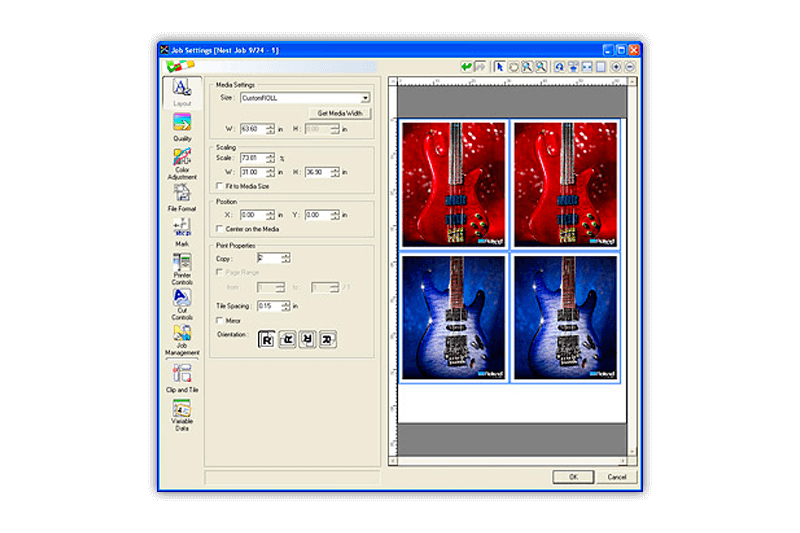Toggle the Mirror checkbox
The image size is (800, 533).
[x=220, y=320]
